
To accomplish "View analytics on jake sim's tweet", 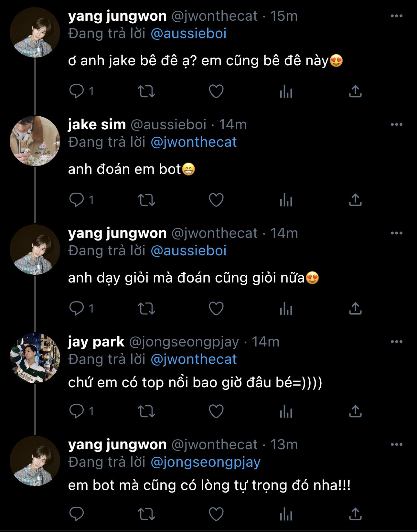I will 286,200.
